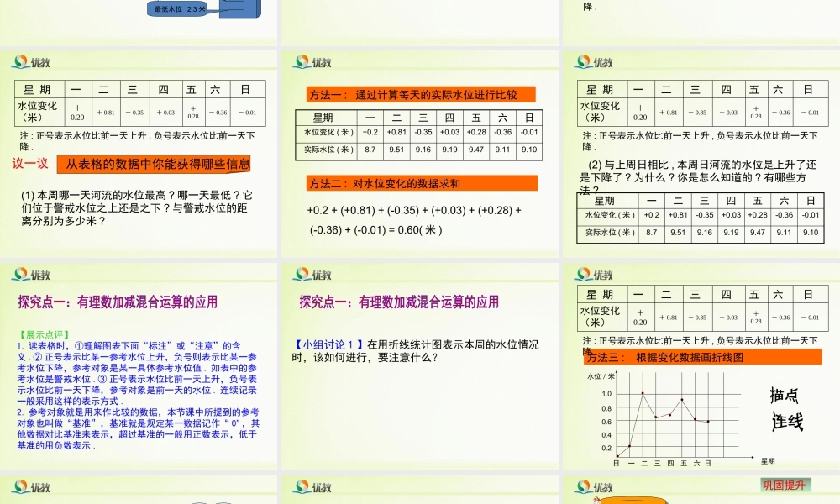Click the 议一议 red label
Viewport: 840px width, 504px height.
31,165
